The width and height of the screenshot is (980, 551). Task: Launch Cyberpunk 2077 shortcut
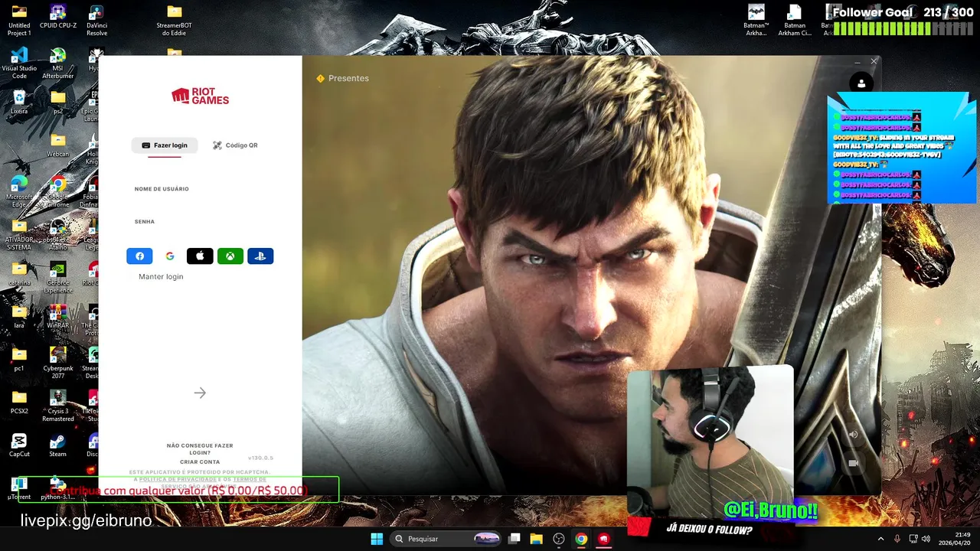pos(58,364)
